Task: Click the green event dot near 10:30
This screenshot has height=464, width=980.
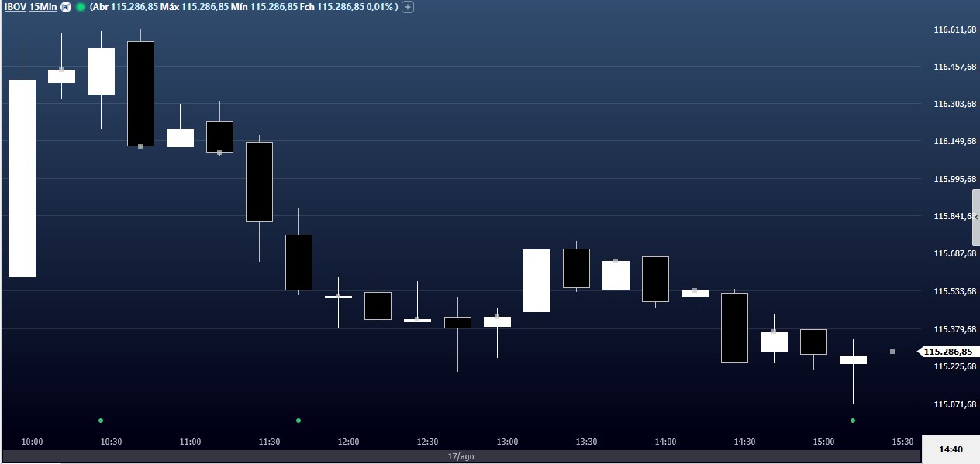Action: [x=101, y=421]
